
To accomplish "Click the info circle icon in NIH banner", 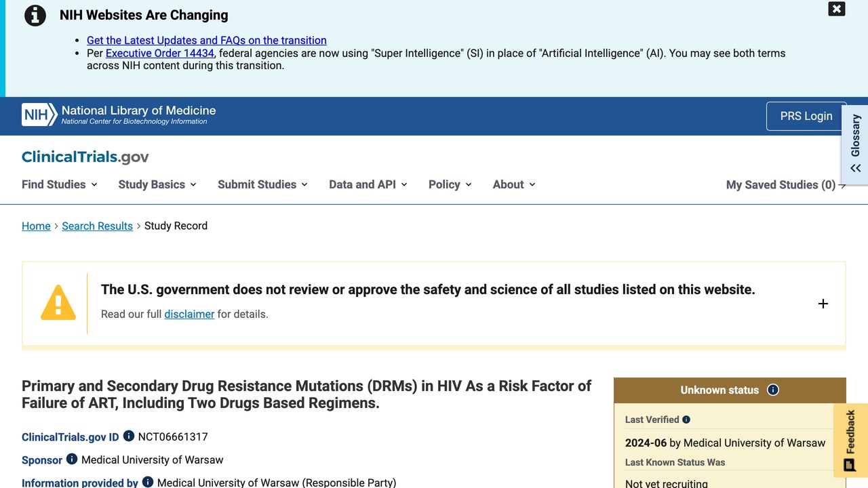I will pyautogui.click(x=35, y=15).
